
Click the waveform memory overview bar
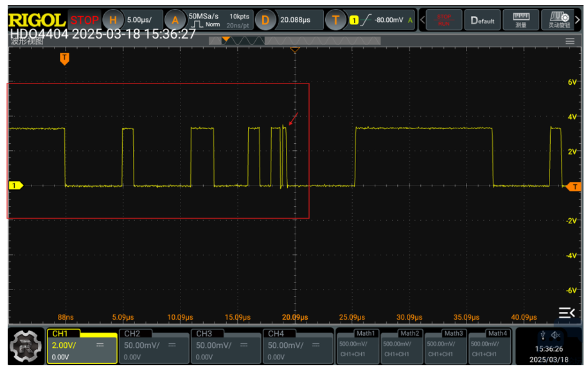[x=294, y=41]
